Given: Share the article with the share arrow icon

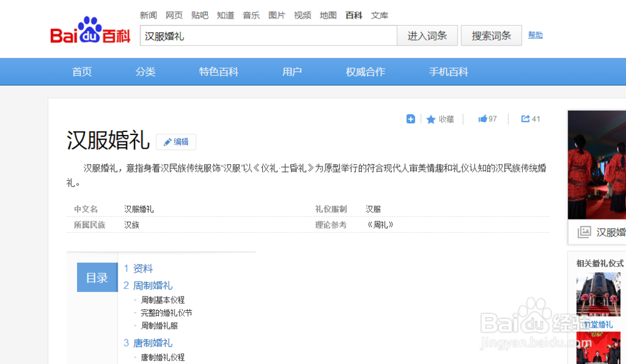Looking at the screenshot, I should [526, 119].
